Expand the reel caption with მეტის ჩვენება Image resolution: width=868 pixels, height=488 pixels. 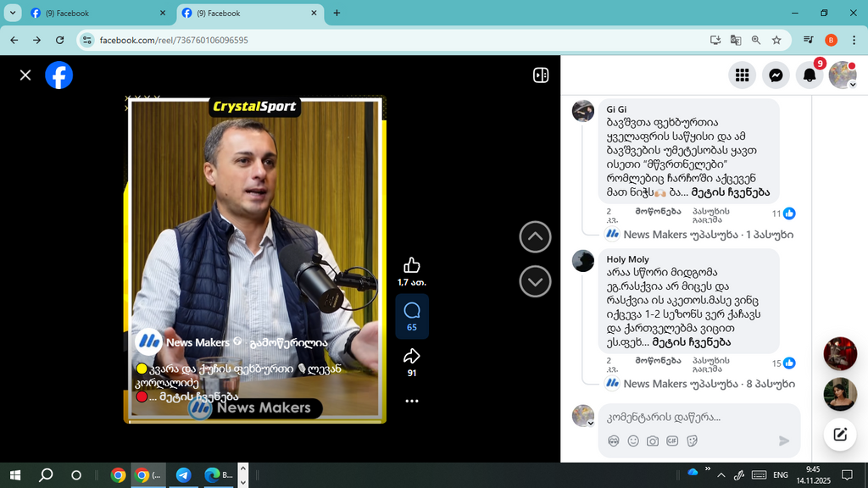pyautogui.click(x=198, y=396)
